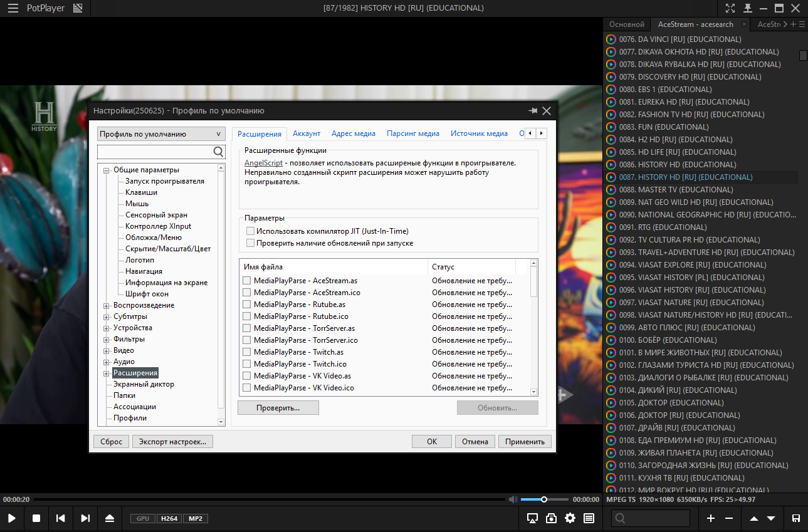
Task: Enable the JIT compiler checkbox
Action: pos(251,231)
